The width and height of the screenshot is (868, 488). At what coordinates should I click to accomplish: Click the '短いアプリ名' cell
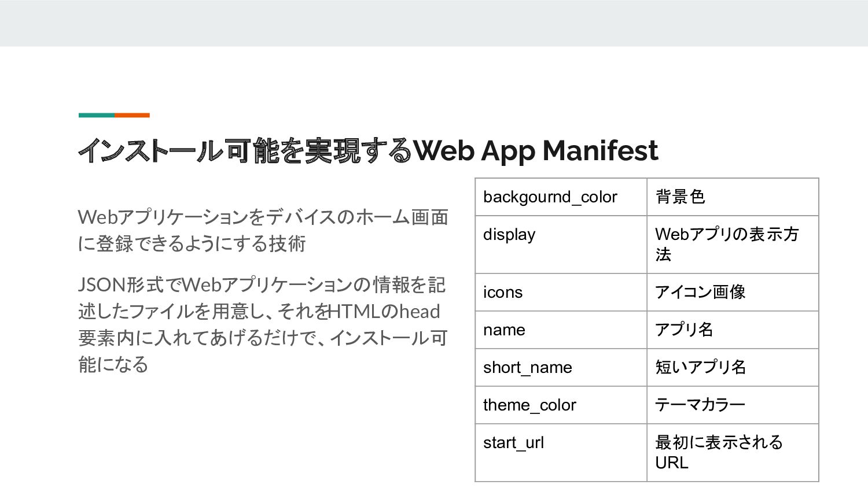click(x=733, y=368)
